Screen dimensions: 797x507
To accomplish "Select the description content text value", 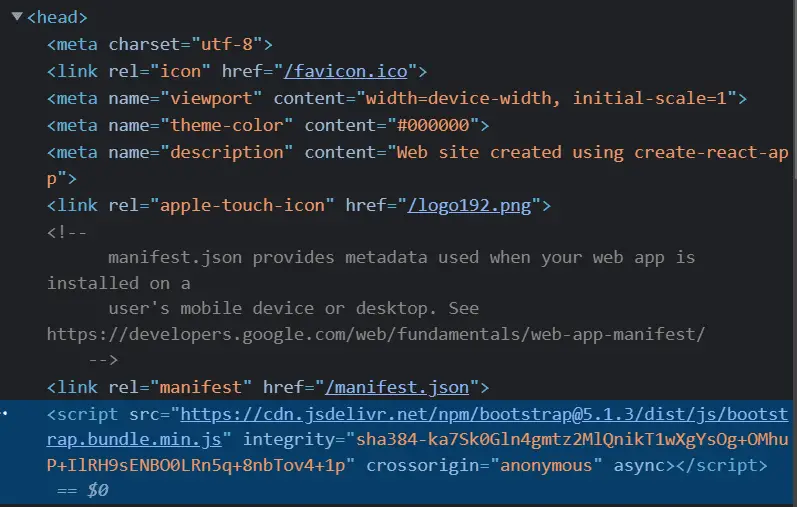I will pyautogui.click(x=590, y=152).
